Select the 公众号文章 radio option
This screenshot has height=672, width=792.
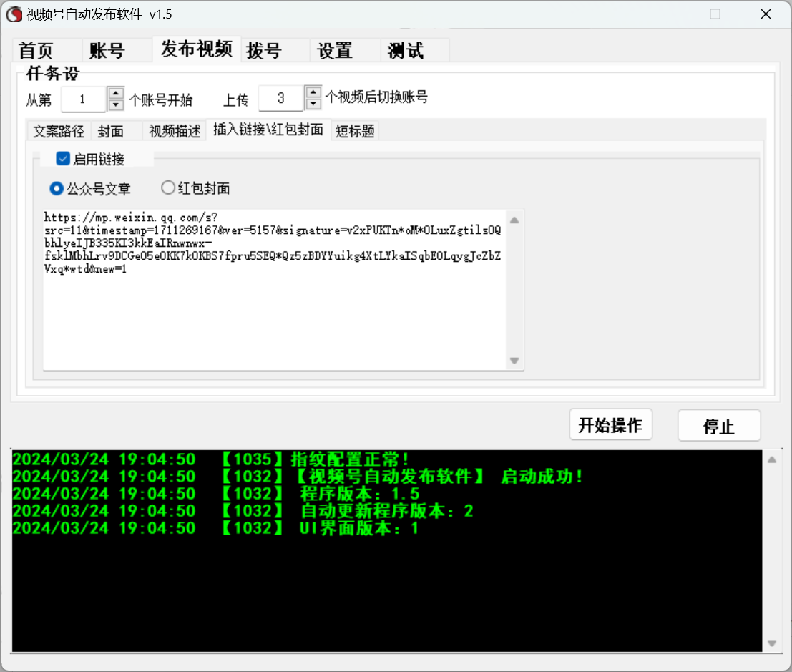pos(56,188)
